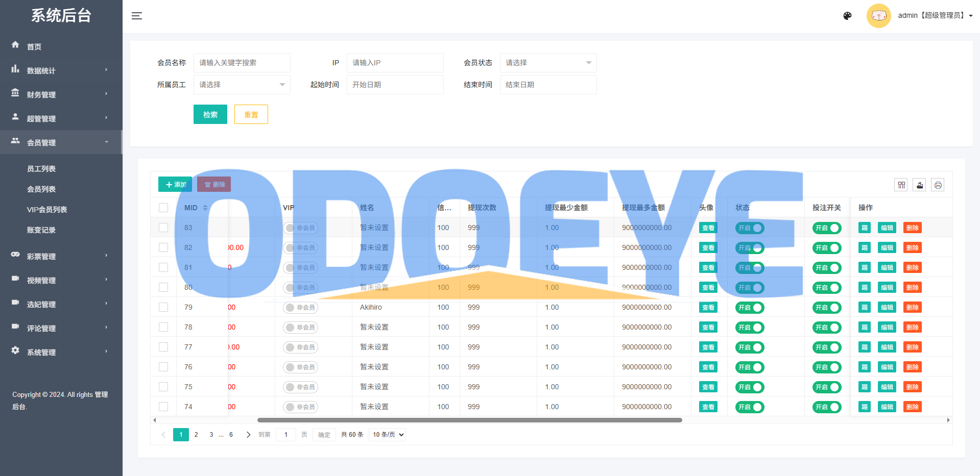
Task: Change the 10 条/页 page size selector
Action: point(388,435)
